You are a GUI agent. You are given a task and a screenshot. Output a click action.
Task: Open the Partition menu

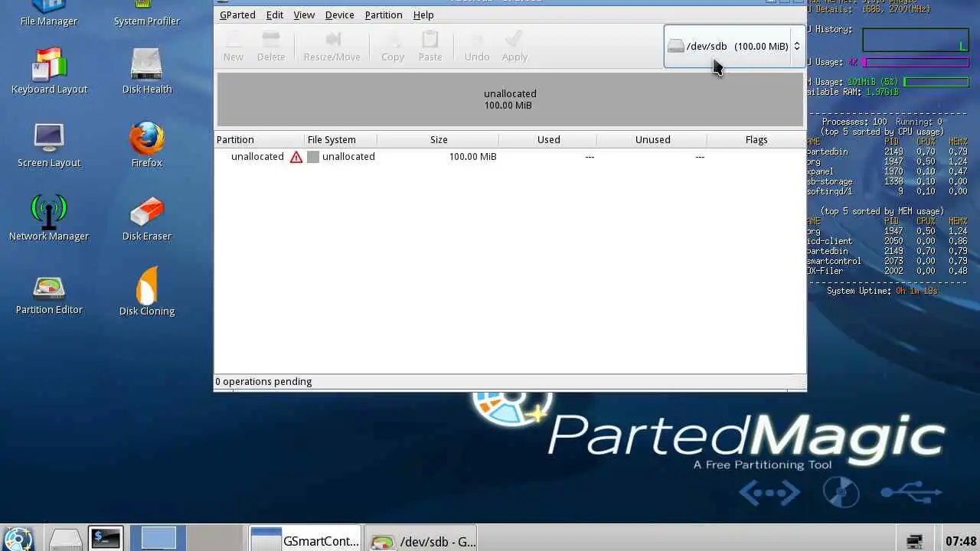384,15
